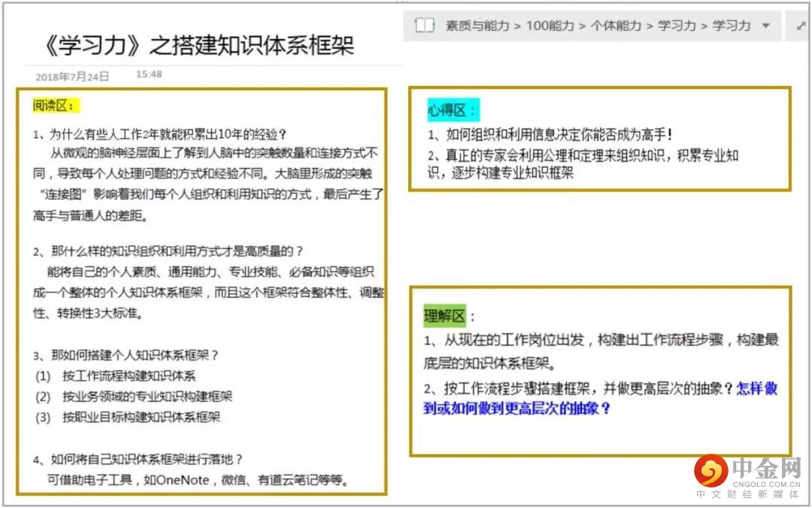Click line starting 能将自己的个人素质
Viewport: 812px width, 508px height.
coord(211,272)
